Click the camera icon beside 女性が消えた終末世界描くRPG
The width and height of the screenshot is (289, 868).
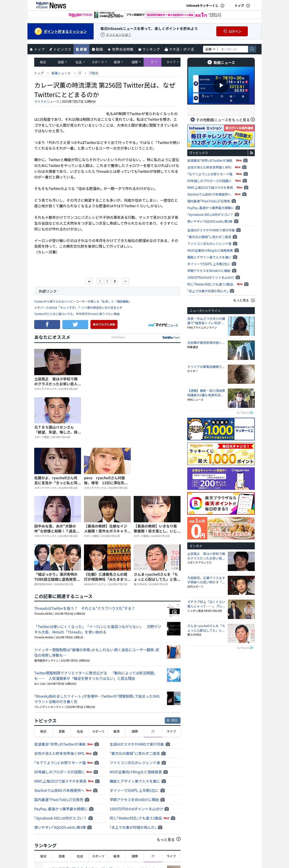coord(244,167)
